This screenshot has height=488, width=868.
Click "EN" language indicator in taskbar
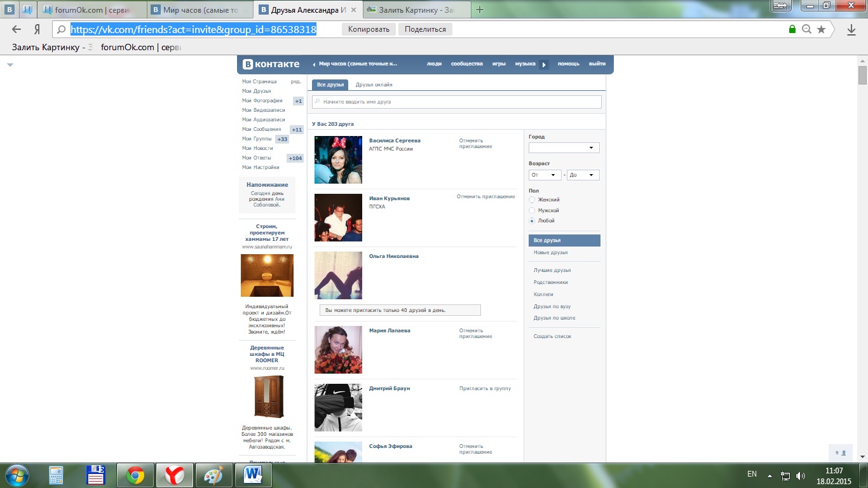tap(752, 474)
